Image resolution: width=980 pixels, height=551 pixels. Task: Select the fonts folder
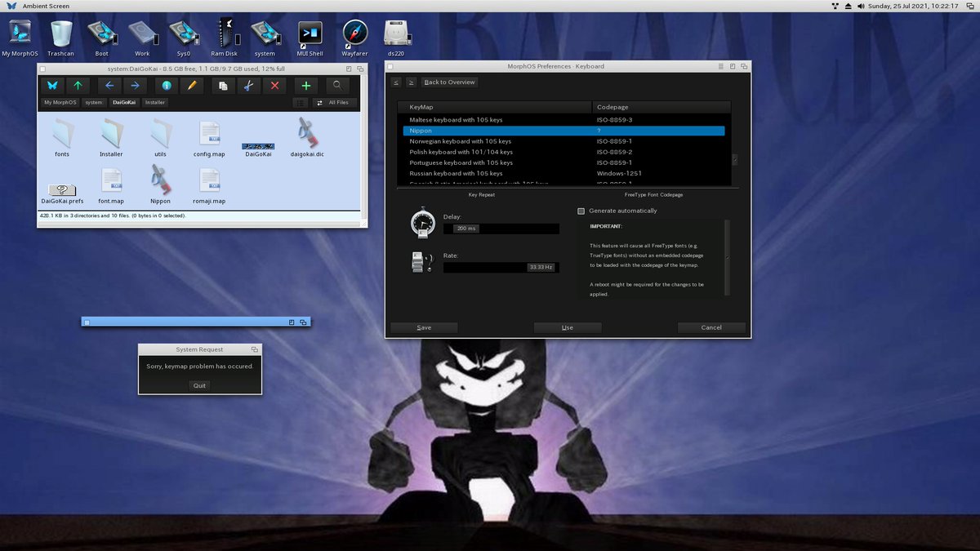(62, 137)
